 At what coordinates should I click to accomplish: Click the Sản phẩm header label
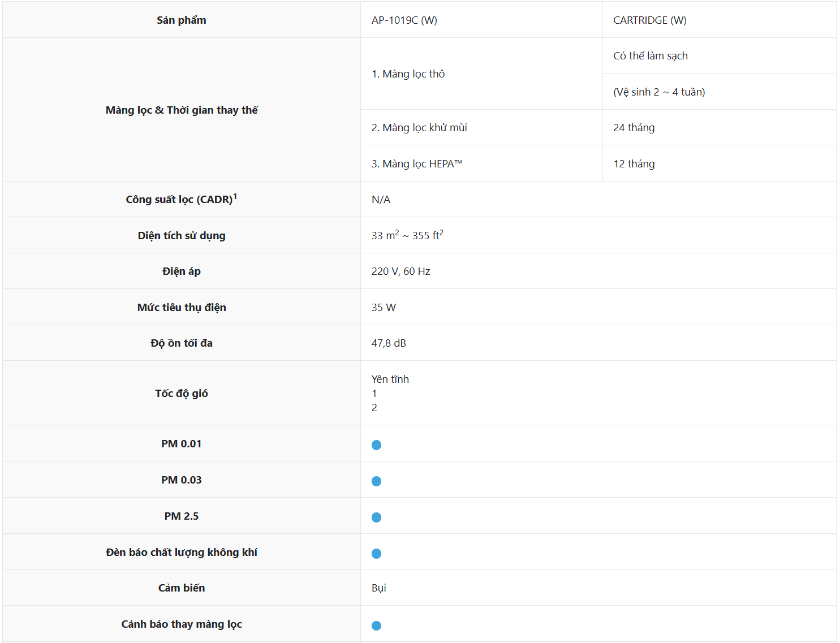coord(181,20)
